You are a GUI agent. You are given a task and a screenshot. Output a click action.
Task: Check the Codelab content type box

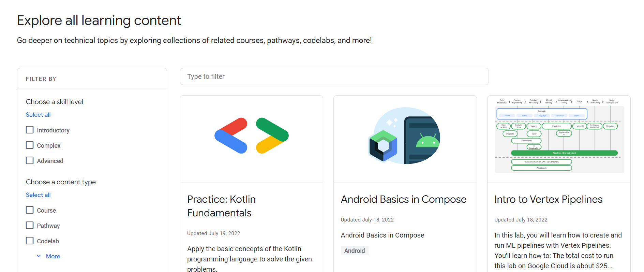coord(30,241)
